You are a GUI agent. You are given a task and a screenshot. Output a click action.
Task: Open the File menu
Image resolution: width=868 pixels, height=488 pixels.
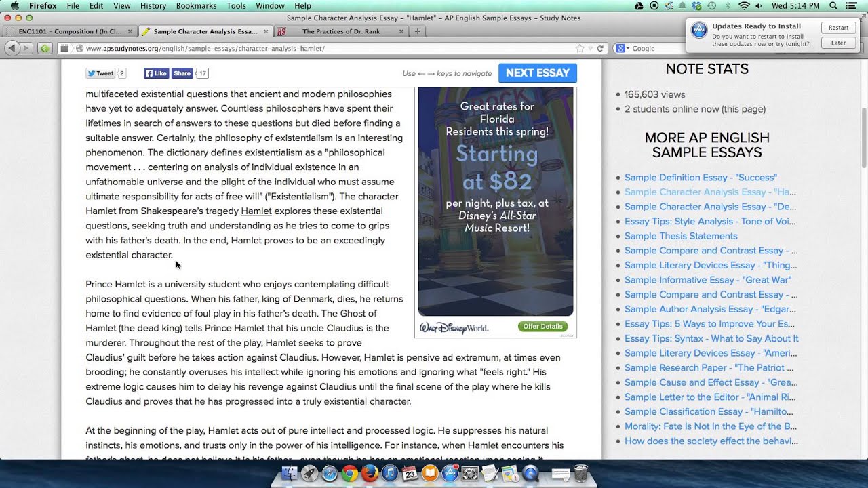[x=73, y=6]
